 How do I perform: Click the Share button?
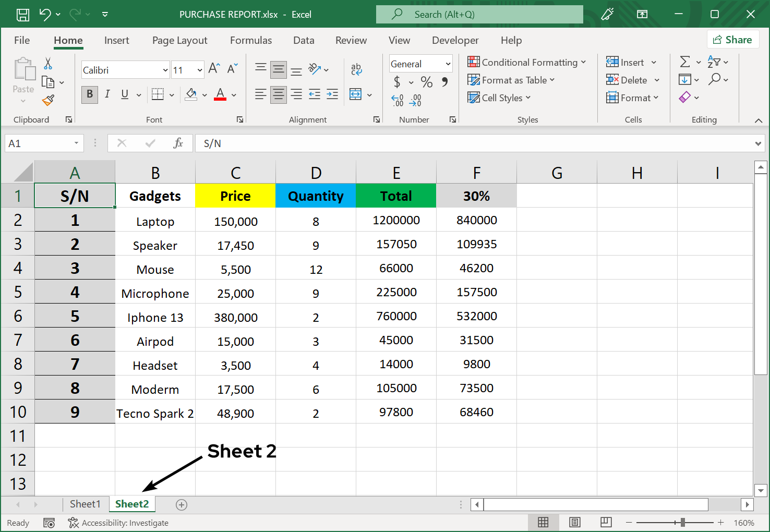point(733,39)
